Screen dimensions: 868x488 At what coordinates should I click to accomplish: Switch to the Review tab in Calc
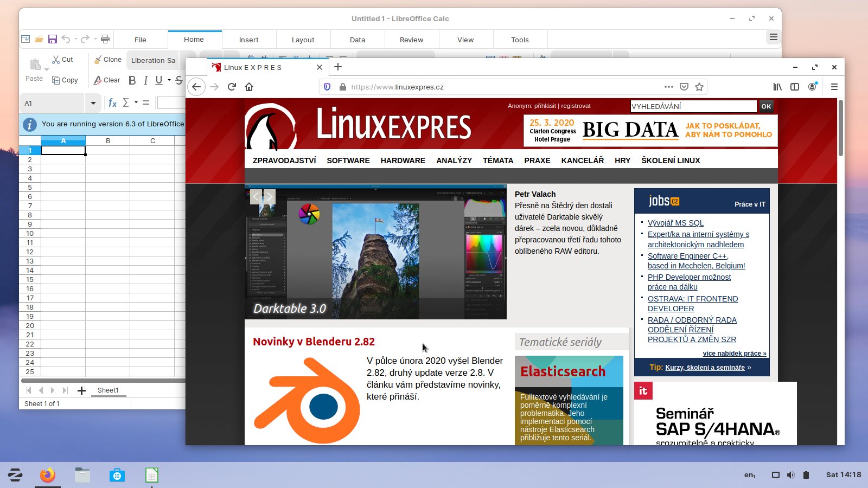412,40
